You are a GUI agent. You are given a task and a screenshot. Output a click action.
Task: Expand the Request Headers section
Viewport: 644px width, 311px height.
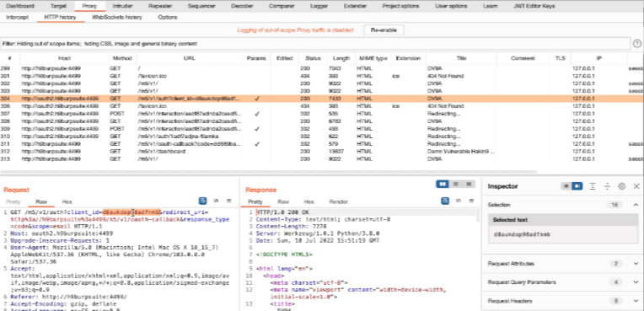coord(636,301)
